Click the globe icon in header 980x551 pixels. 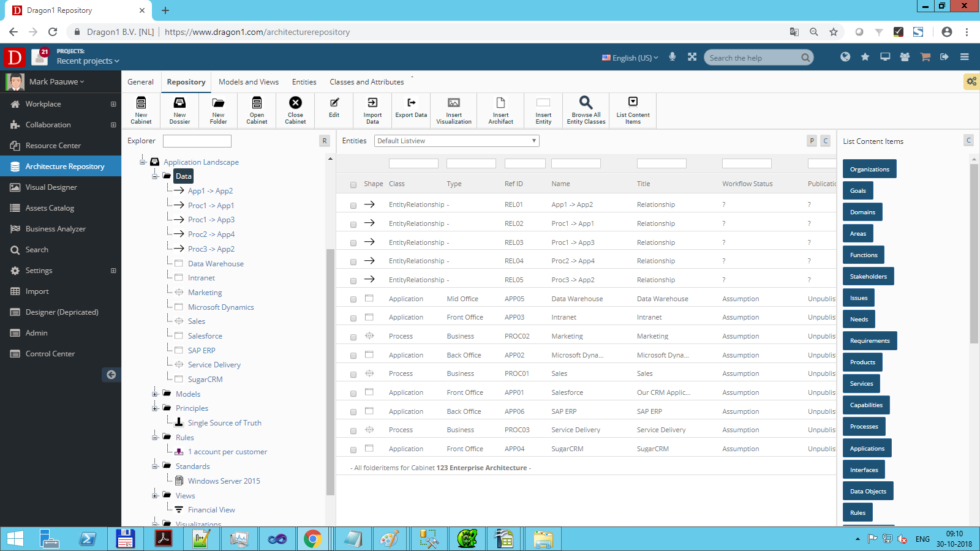pyautogui.click(x=845, y=57)
